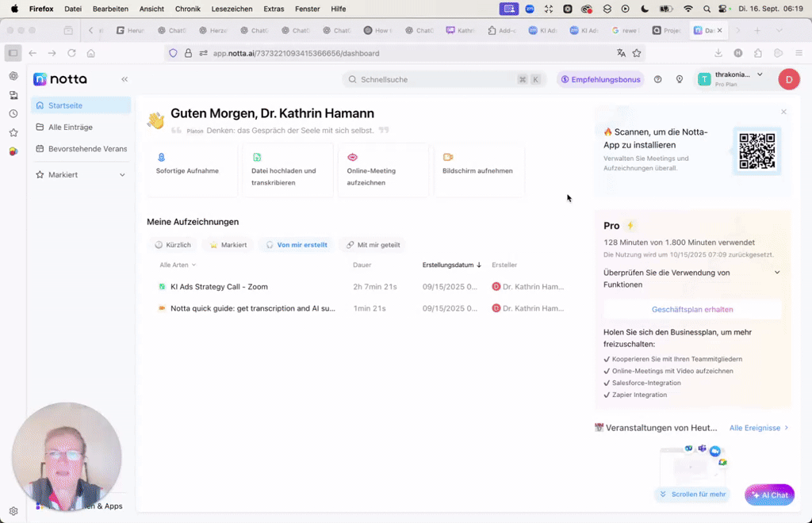This screenshot has height=523, width=812.
Task: Switch to Kürzlich recordings tab
Action: tap(174, 245)
